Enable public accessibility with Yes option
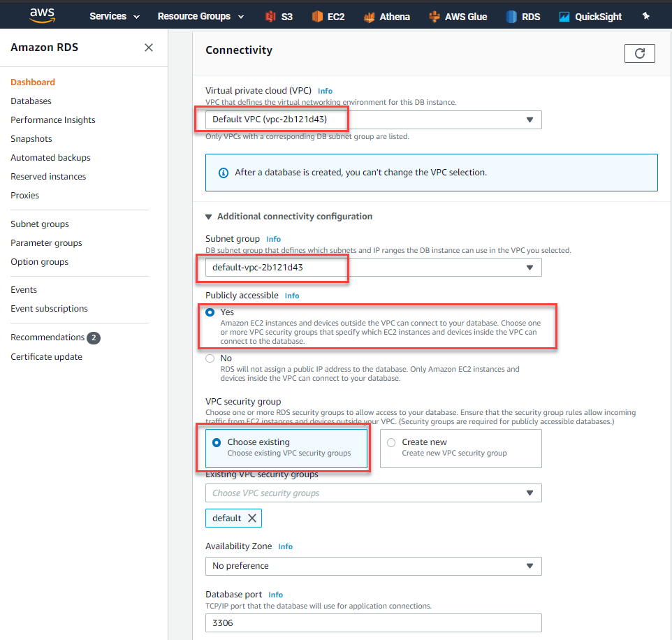This screenshot has height=640, width=672. pos(210,312)
